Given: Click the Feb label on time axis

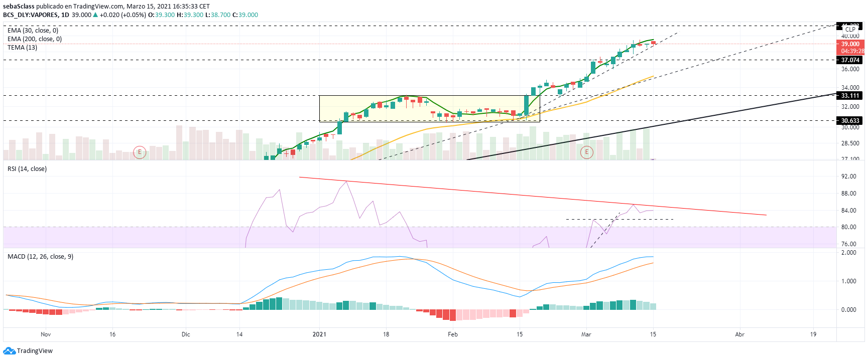Looking at the screenshot, I should (453, 334).
